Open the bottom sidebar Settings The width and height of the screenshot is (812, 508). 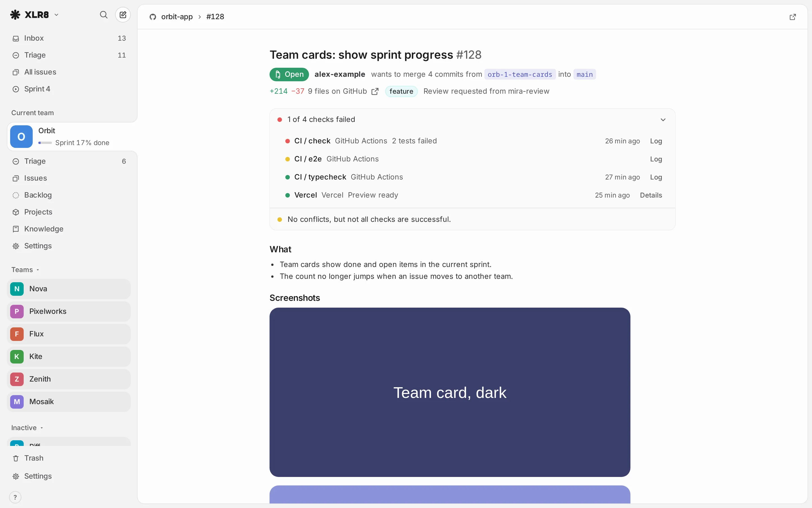[x=69, y=476]
